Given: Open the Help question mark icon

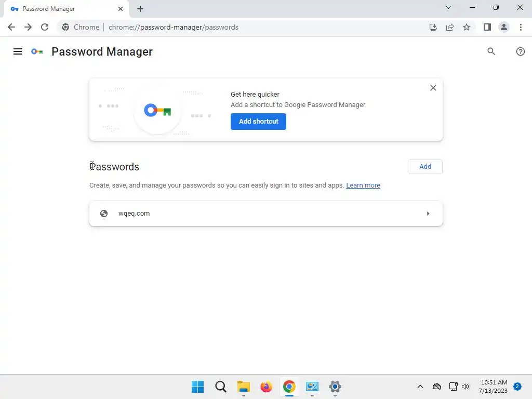Looking at the screenshot, I should [520, 51].
